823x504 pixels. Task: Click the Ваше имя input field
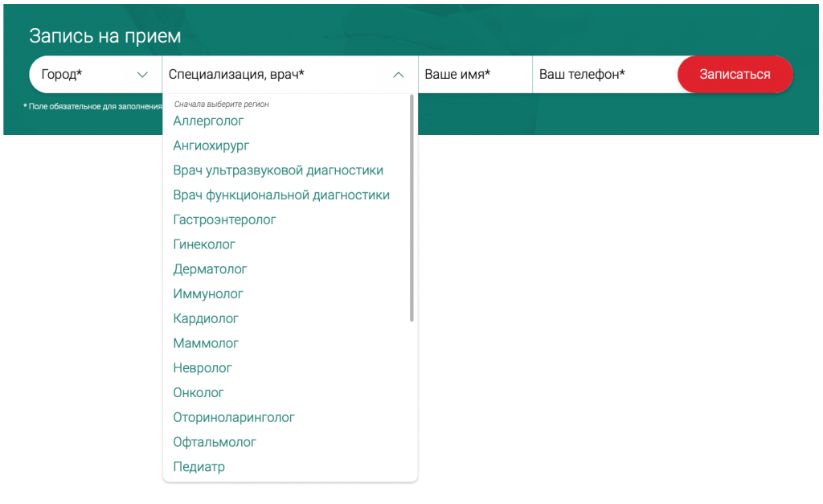(475, 75)
